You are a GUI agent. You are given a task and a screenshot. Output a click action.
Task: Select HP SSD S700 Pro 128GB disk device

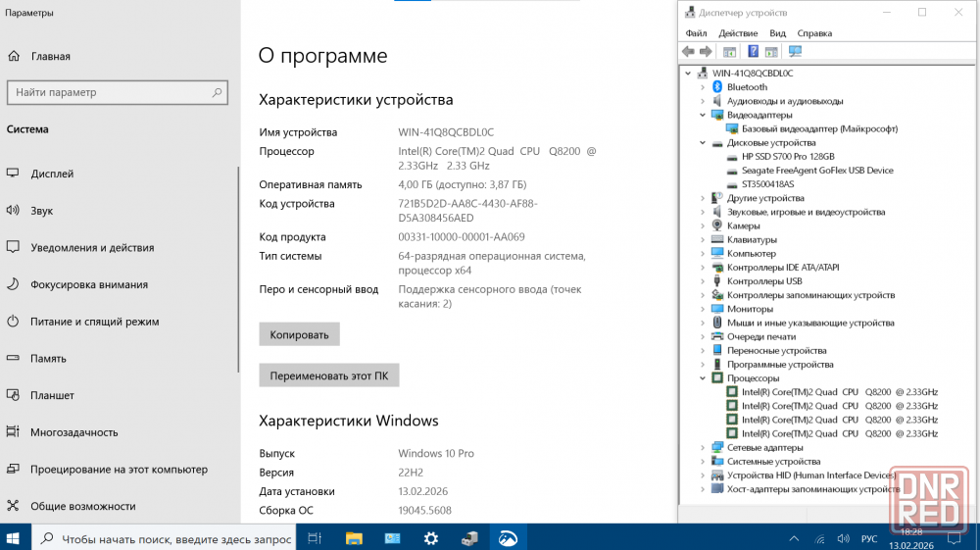click(787, 157)
